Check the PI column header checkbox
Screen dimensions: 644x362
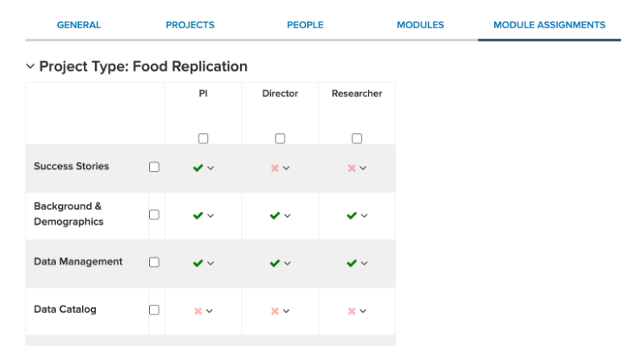click(x=203, y=139)
